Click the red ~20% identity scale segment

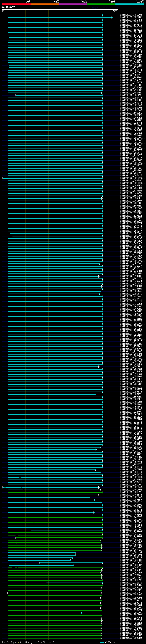tap(16, 4)
